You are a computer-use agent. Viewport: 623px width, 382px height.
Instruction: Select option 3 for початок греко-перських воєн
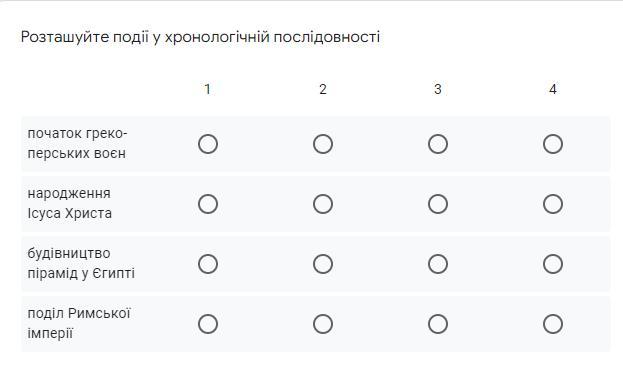coord(438,144)
